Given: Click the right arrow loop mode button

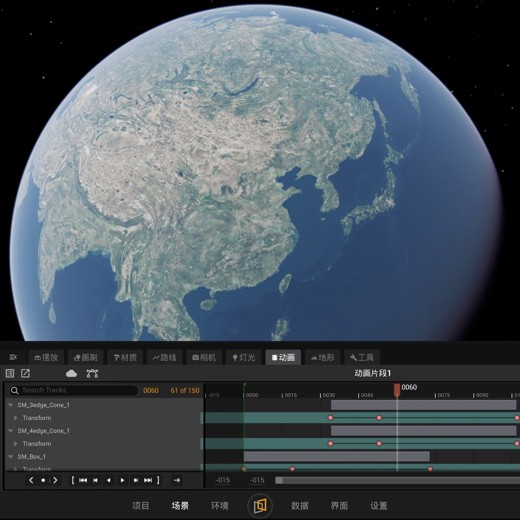Looking at the screenshot, I should pos(177,480).
